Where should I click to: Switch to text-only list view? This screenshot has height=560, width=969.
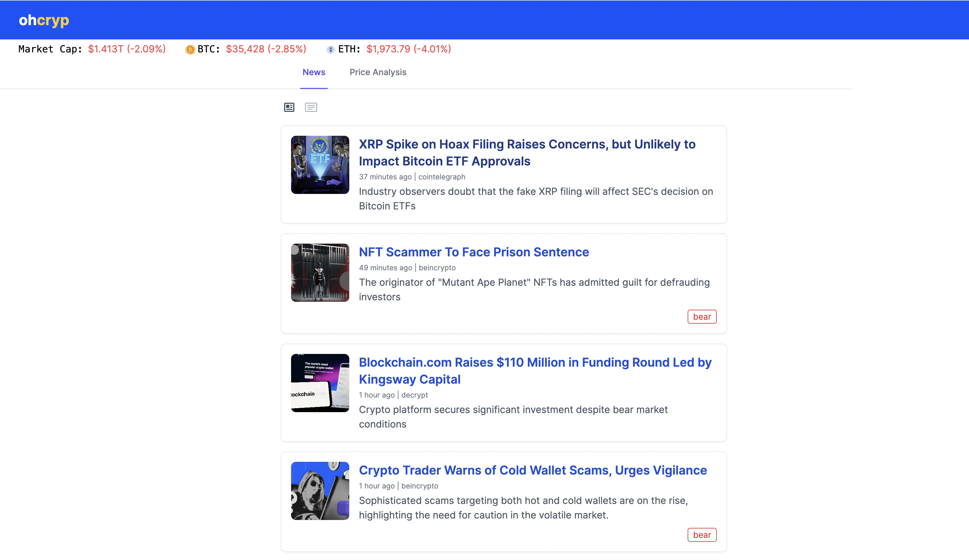coord(311,107)
